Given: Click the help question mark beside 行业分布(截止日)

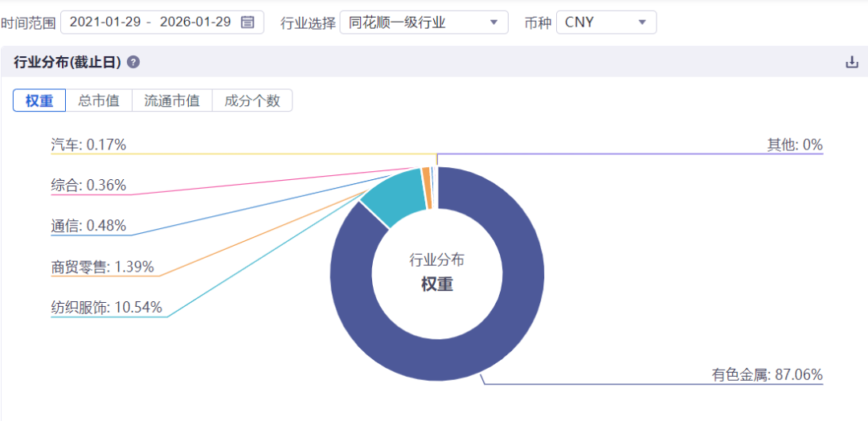Looking at the screenshot, I should [x=133, y=63].
